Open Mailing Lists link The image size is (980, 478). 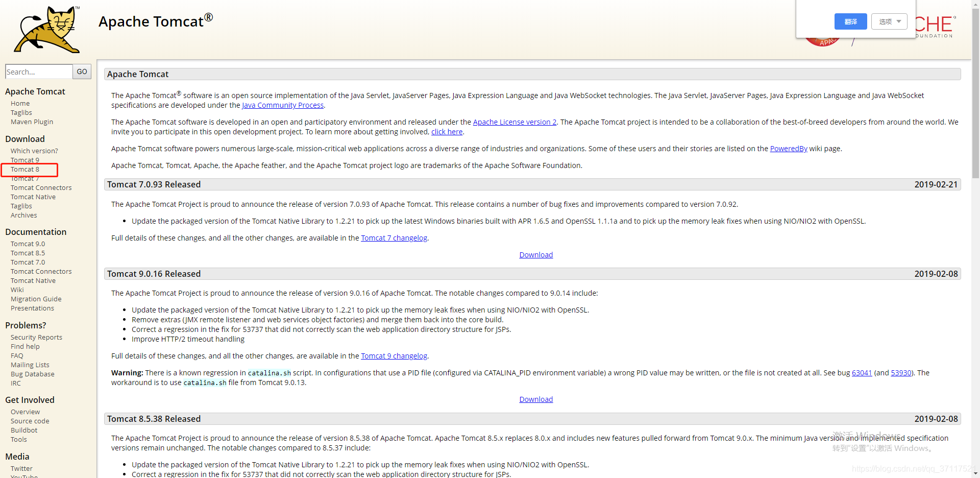[x=30, y=365]
